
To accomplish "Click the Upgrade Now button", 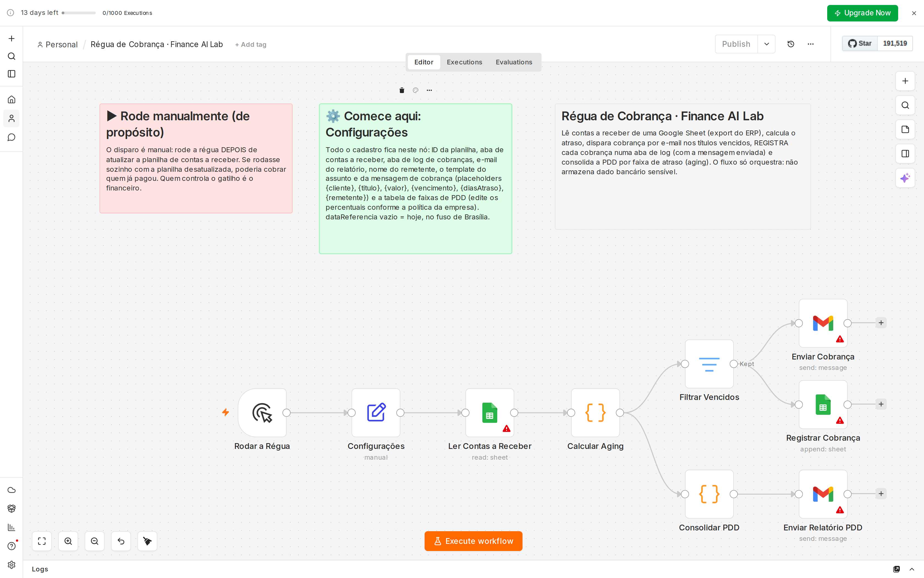I will pos(862,13).
